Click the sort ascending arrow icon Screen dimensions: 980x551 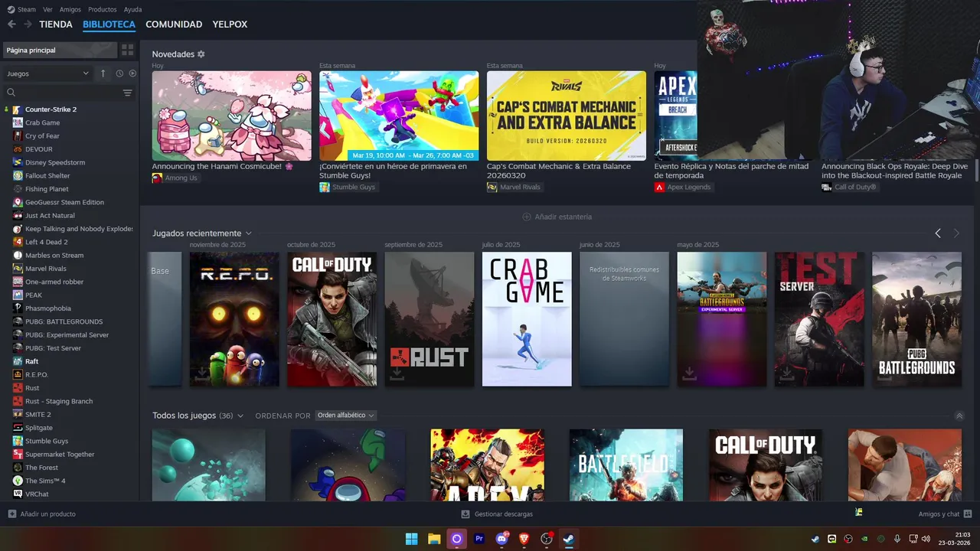103,73
